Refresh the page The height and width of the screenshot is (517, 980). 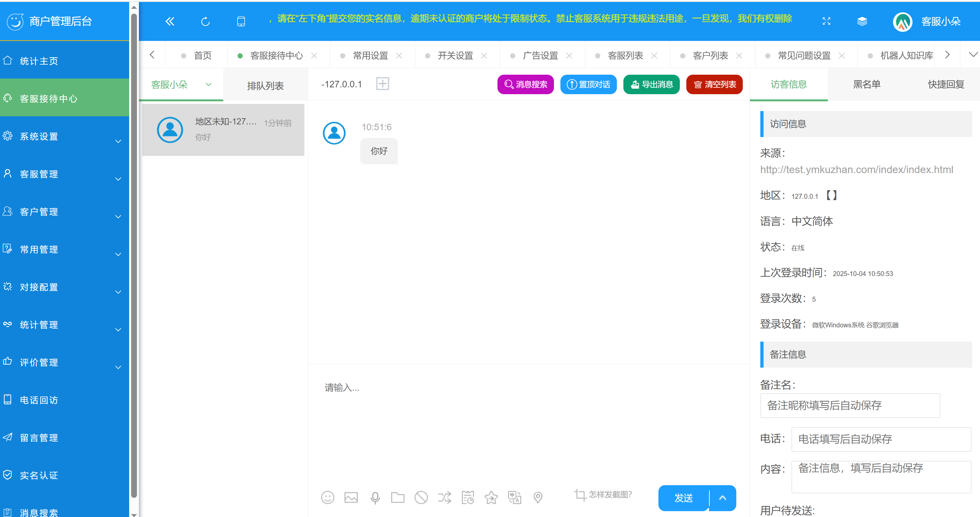pos(205,21)
